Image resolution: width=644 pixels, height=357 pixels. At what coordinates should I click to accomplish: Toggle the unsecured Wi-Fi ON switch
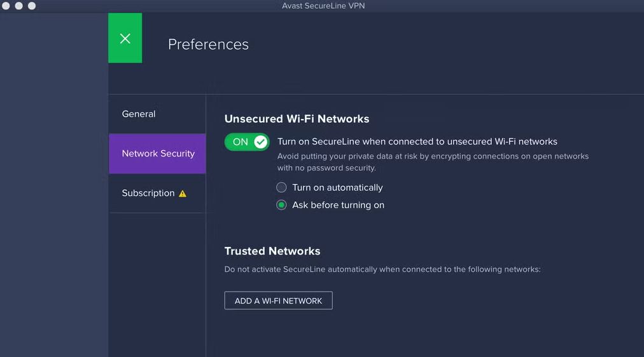(x=247, y=142)
